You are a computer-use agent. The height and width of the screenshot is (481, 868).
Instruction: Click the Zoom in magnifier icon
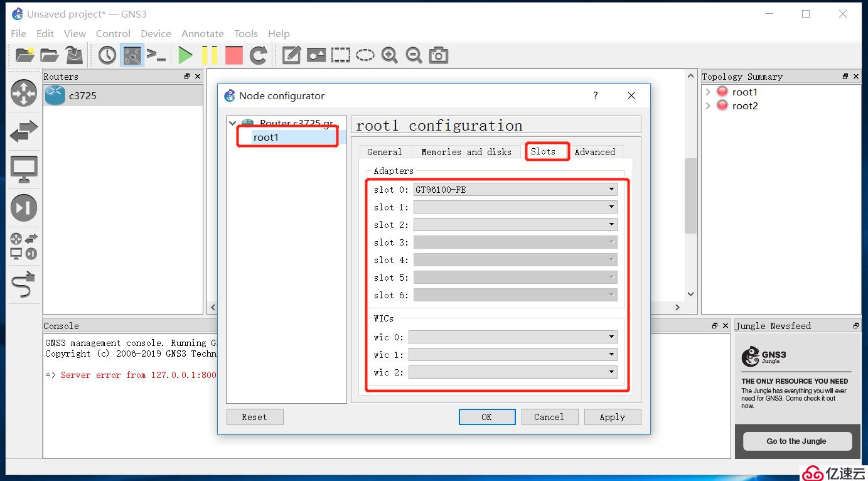click(x=390, y=55)
